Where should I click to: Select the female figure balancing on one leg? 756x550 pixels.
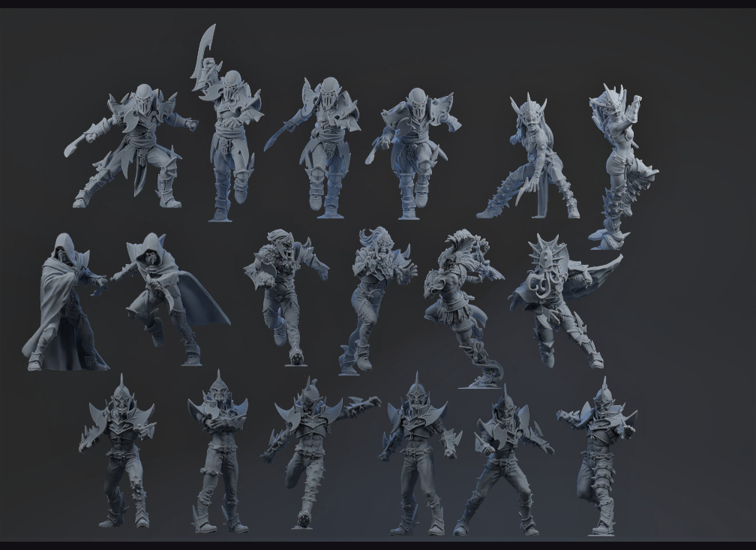coord(623,167)
